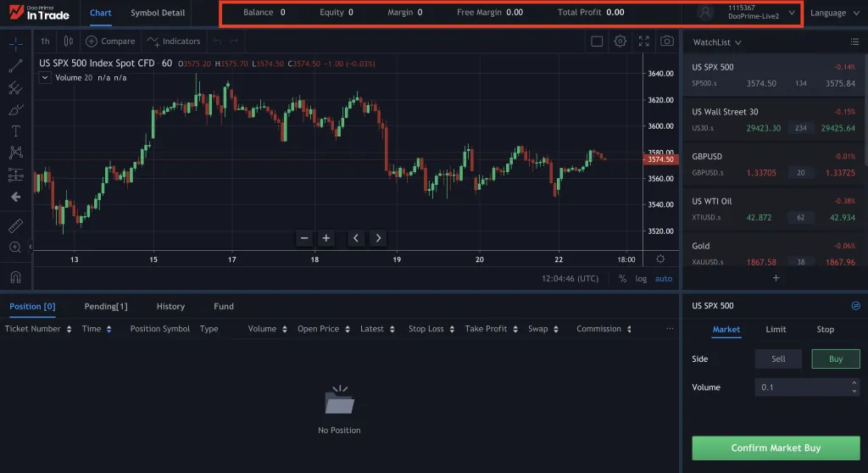
Task: Click the redo arrow in chart toolbar
Action: click(234, 41)
